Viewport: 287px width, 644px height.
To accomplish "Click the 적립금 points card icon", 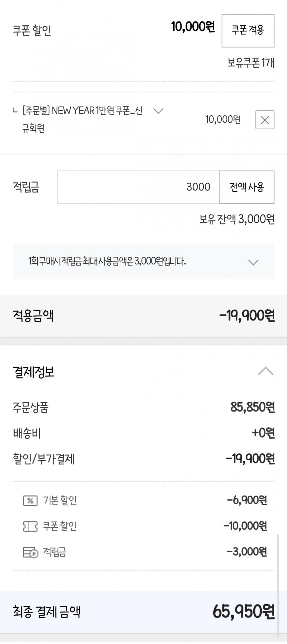I will 30,552.
